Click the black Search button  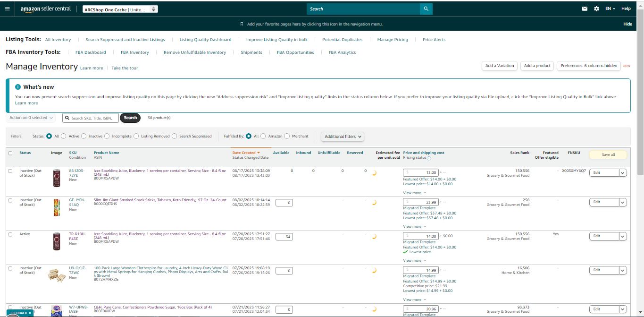130,118
